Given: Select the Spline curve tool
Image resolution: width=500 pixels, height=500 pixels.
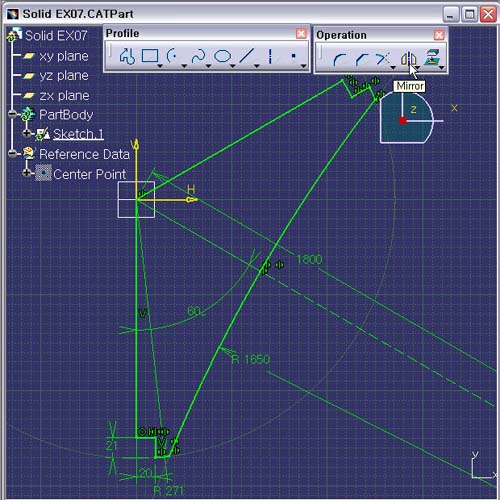Looking at the screenshot, I should click(198, 56).
